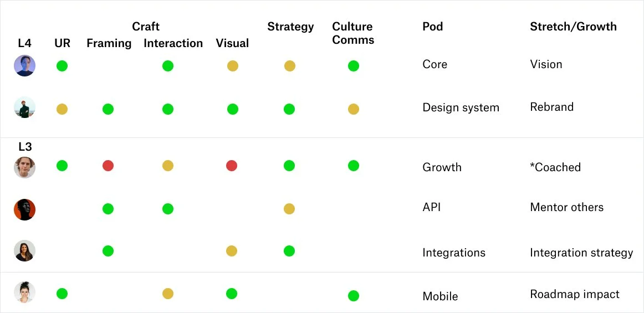
Task: Click the Design system pod label
Action: (x=461, y=107)
